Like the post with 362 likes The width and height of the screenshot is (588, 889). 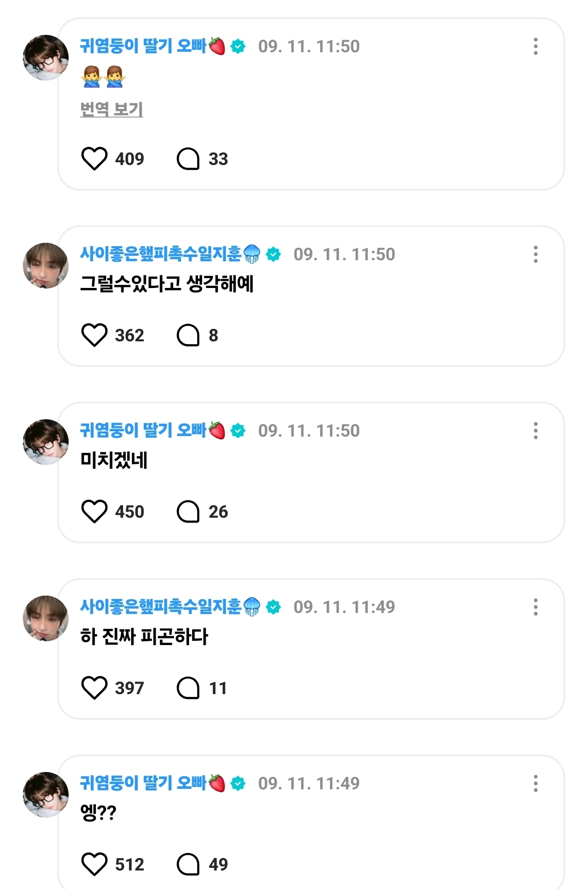pyautogui.click(x=94, y=335)
